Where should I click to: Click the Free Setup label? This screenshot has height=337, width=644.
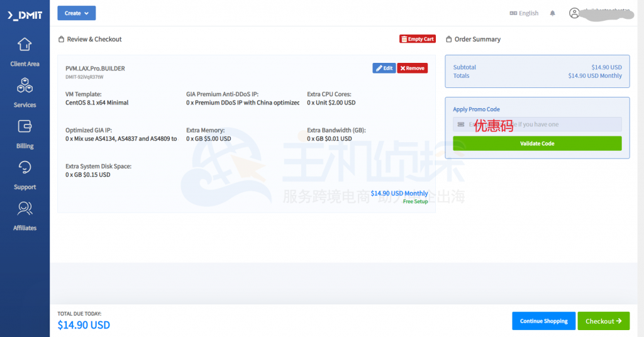(415, 202)
